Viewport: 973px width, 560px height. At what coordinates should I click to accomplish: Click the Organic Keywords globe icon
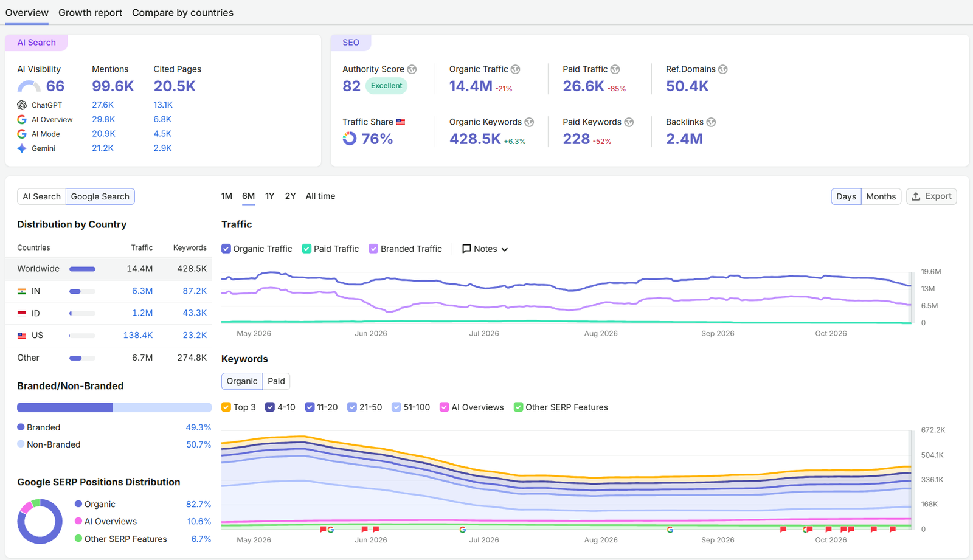pos(529,122)
